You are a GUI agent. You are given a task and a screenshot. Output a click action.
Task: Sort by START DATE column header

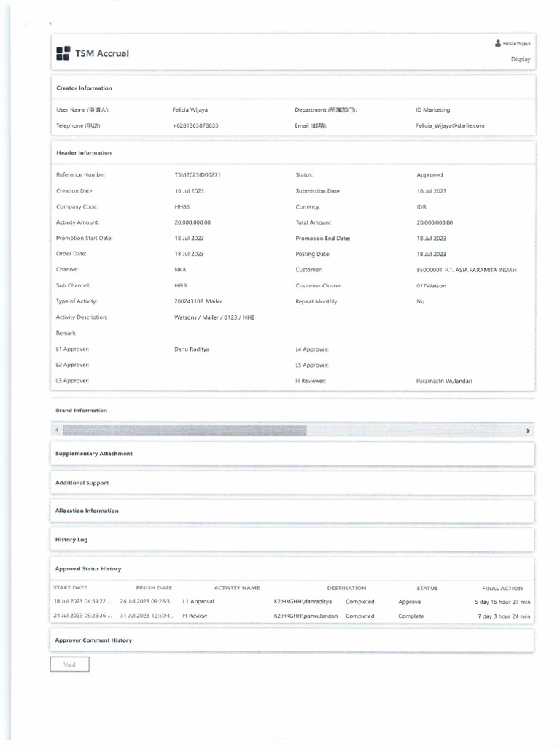tap(70, 588)
